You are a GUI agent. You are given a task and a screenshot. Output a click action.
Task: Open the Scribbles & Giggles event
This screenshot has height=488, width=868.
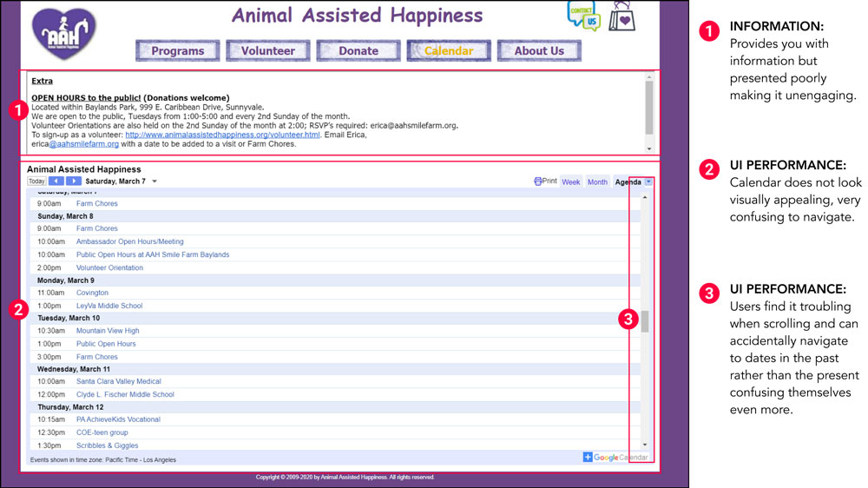point(108,446)
